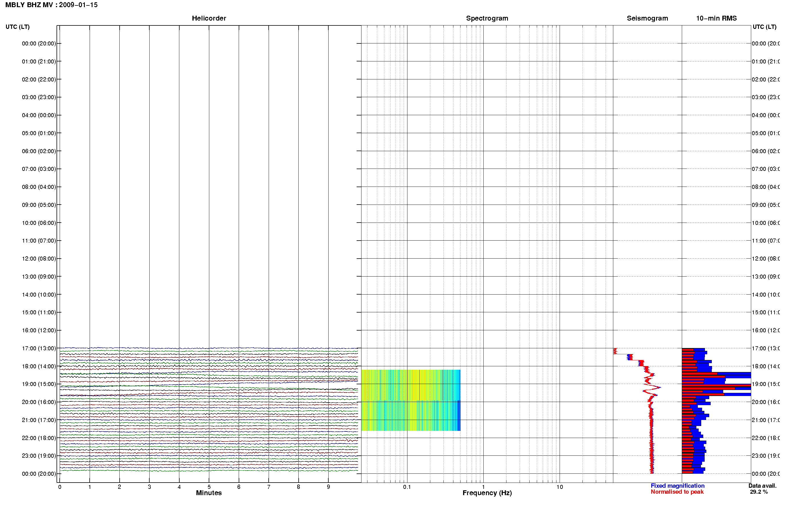Click the left '04:00 (00:00)' time label
Screen dimensions: 812x508
click(x=39, y=115)
